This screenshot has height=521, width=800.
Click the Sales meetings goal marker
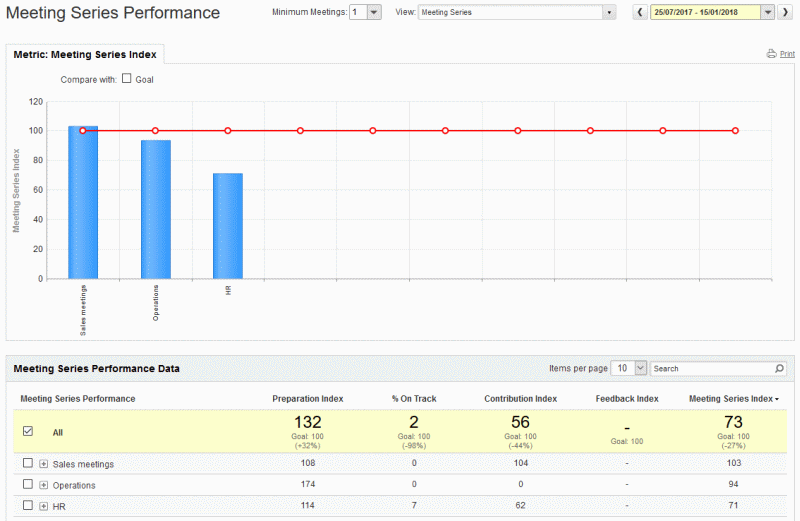click(83, 131)
